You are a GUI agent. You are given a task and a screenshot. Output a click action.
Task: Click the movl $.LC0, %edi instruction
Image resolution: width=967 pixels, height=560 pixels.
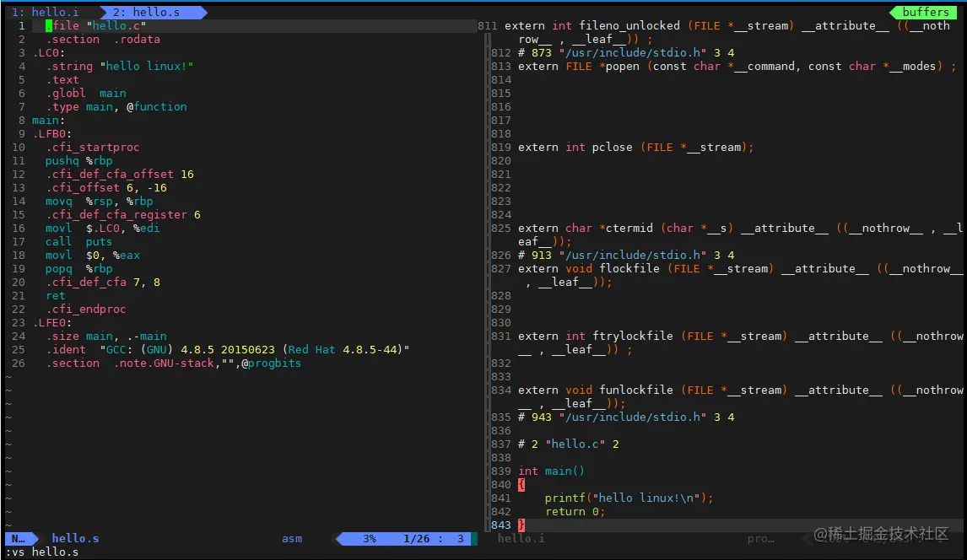[102, 229]
